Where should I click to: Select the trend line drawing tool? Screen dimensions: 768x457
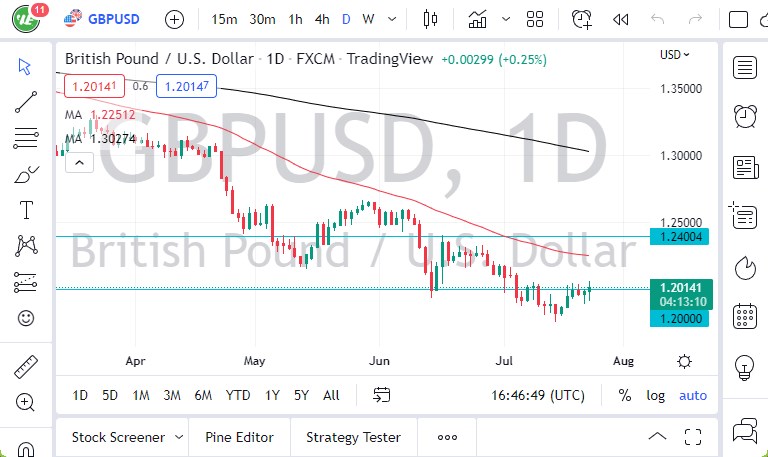(x=26, y=101)
